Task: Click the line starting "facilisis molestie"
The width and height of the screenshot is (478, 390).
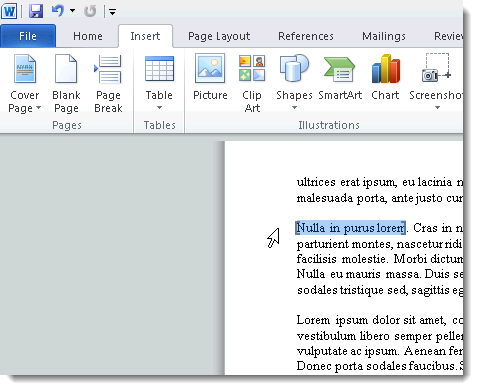Action: 380,259
